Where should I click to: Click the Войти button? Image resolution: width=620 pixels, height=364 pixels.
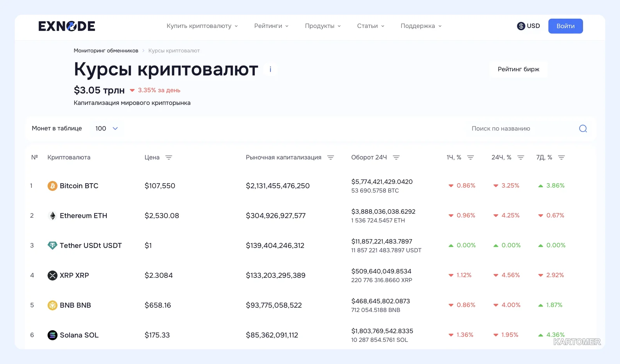point(566,26)
